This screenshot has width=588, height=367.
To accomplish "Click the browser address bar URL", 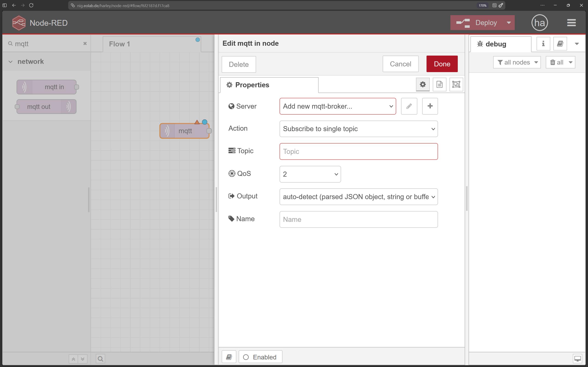I will tap(123, 6).
